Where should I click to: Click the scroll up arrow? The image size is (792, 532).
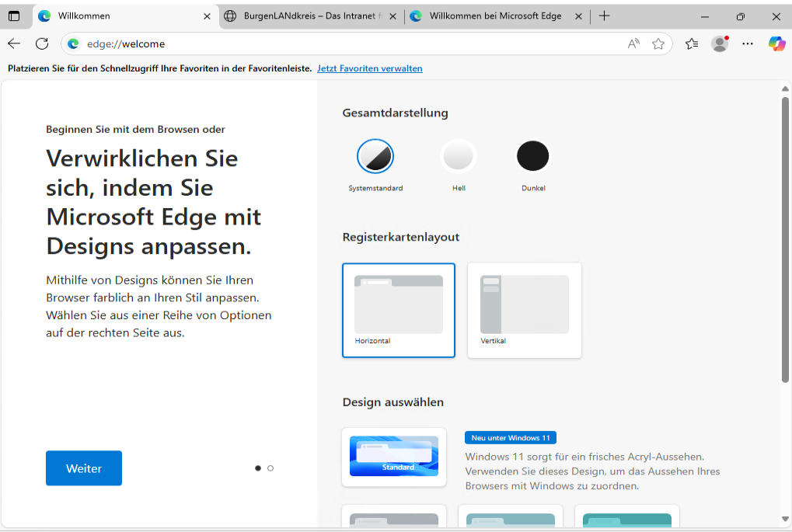pyautogui.click(x=785, y=89)
